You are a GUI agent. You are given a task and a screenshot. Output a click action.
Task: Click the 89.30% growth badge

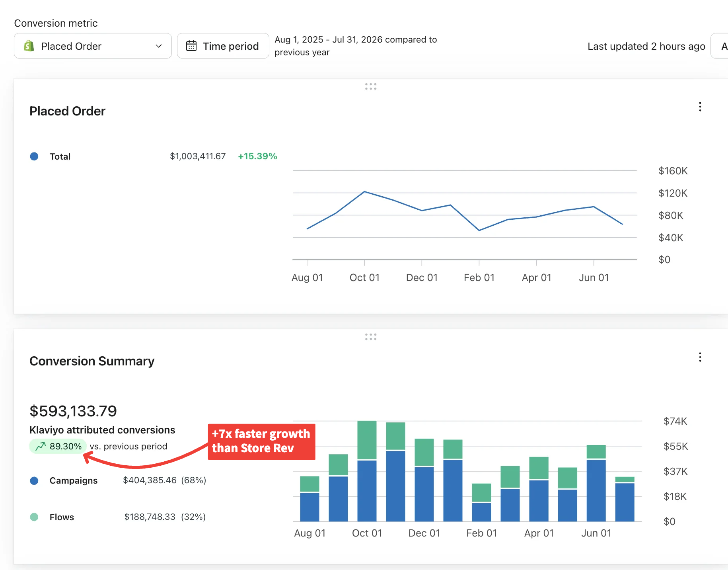(x=58, y=446)
